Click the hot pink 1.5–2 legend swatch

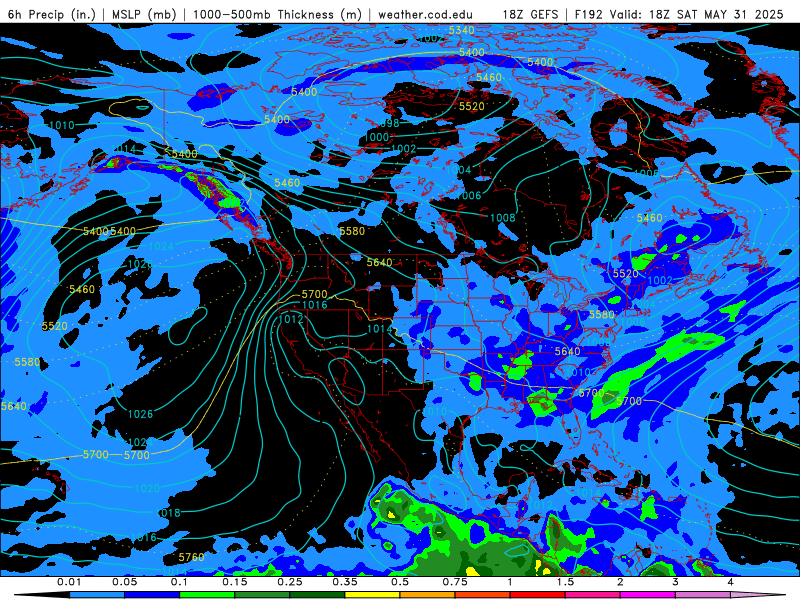(593, 595)
